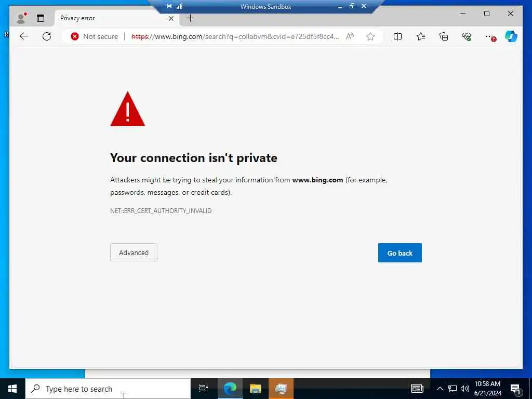Click the Sandbox pin icon

(169, 6)
